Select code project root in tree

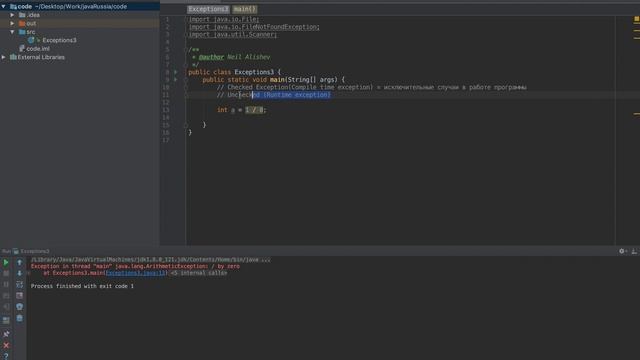click(80, 7)
